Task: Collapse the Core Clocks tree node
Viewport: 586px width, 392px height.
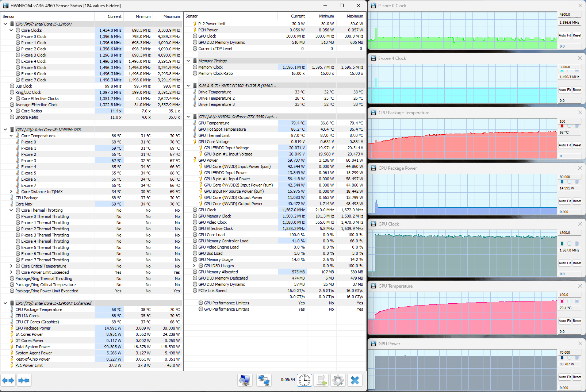Action: pos(11,30)
